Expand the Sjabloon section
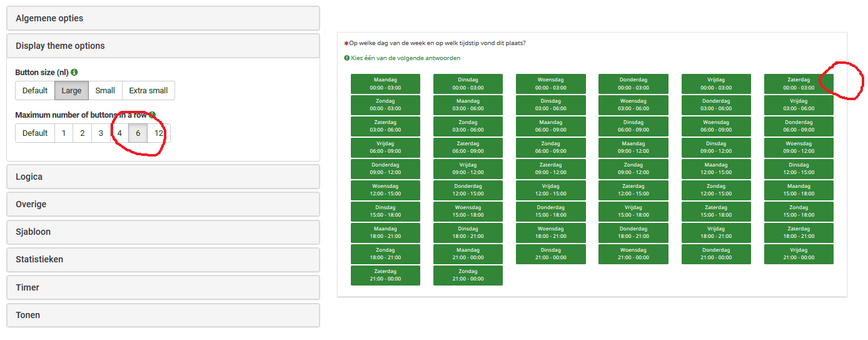 click(163, 232)
